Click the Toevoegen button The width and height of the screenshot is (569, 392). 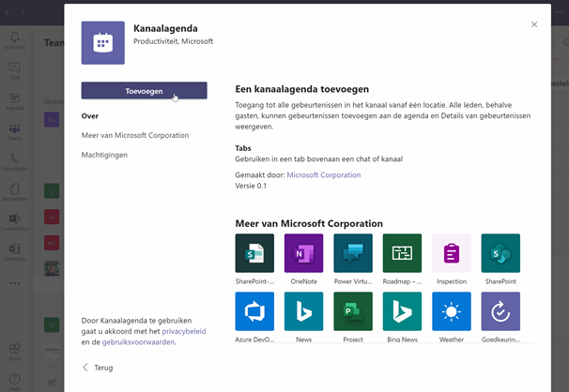click(144, 91)
